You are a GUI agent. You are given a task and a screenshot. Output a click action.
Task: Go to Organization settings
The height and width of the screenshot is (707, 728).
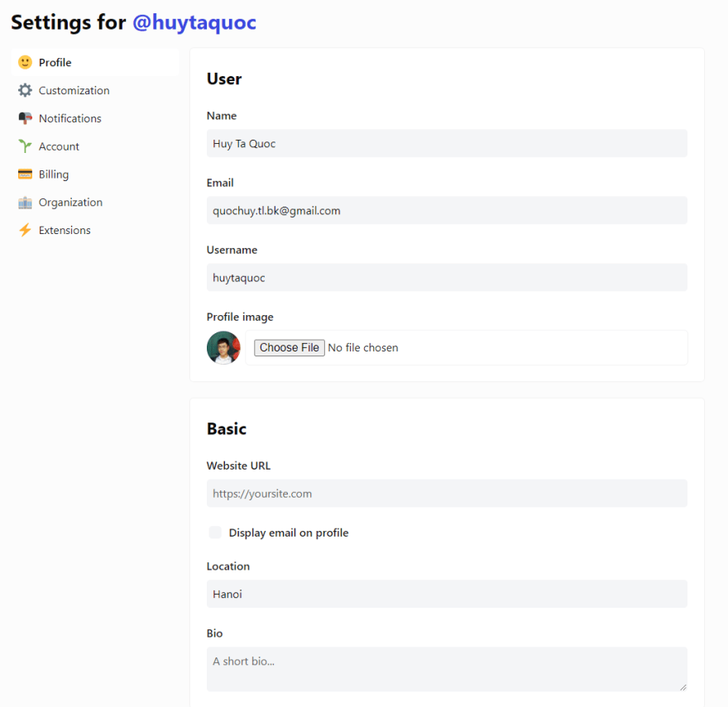pos(95,203)
